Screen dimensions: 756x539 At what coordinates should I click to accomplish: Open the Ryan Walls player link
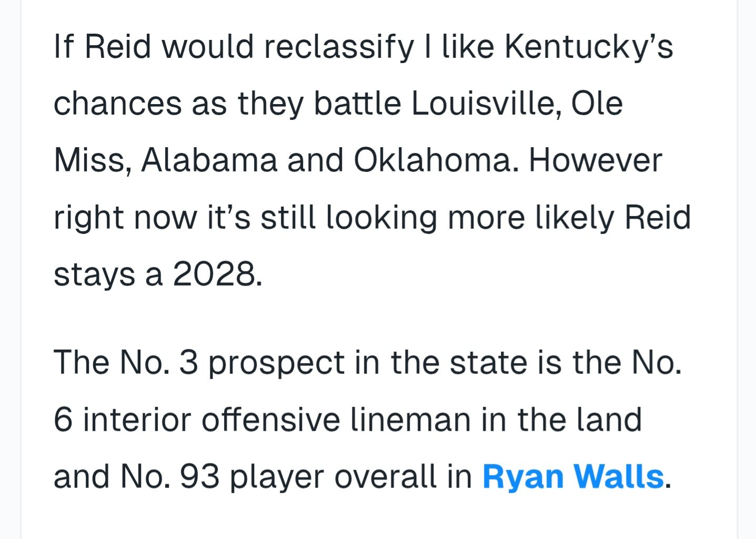pos(573,476)
